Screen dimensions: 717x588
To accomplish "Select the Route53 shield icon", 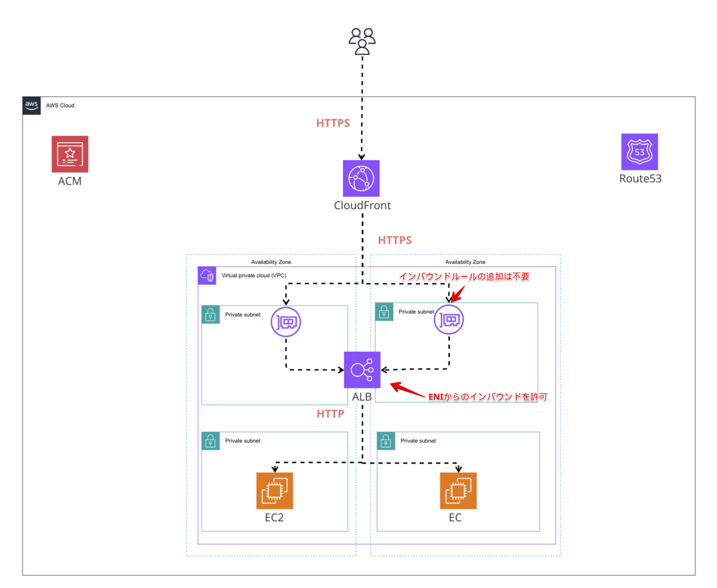I will pyautogui.click(x=639, y=152).
